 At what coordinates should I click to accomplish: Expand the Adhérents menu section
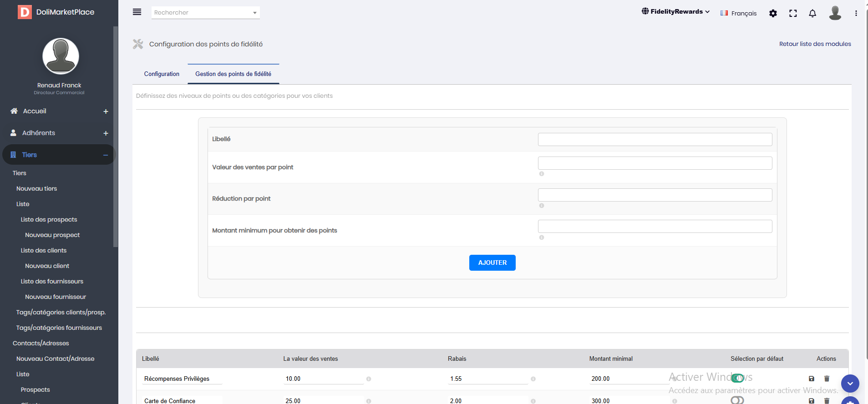tap(106, 133)
